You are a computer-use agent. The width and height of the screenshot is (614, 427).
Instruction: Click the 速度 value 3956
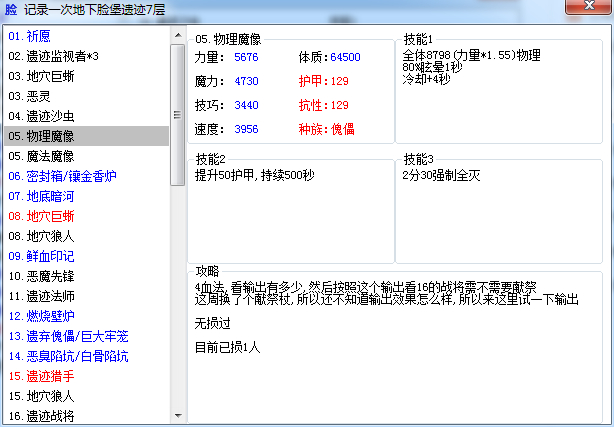pyautogui.click(x=246, y=129)
